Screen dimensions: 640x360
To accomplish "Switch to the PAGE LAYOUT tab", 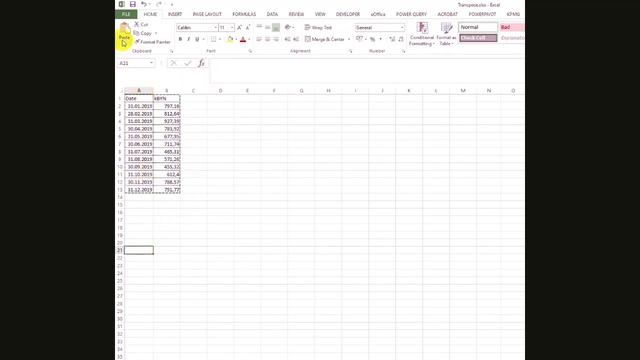I will click(207, 14).
